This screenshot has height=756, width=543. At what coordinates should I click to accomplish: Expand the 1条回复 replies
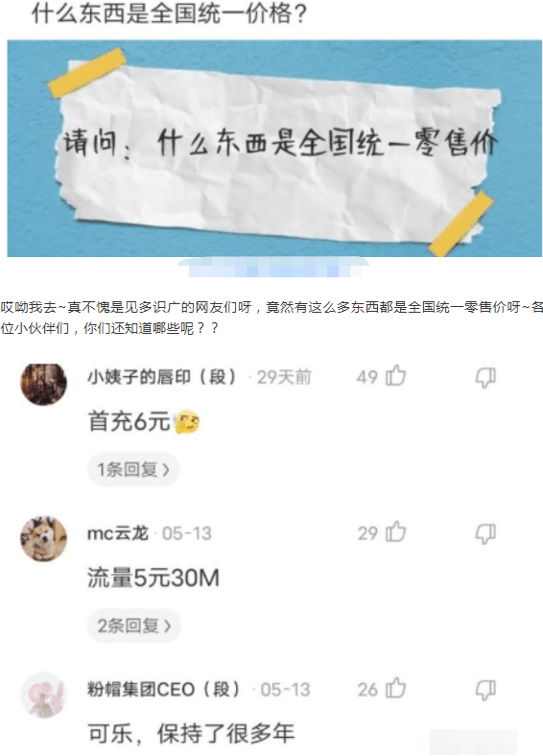(133, 469)
